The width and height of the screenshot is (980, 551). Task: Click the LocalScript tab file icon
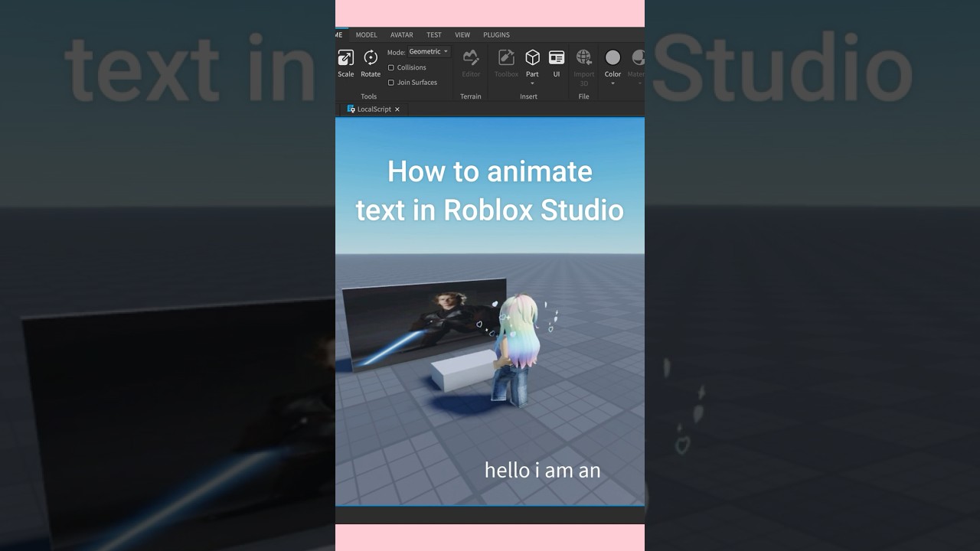[351, 109]
